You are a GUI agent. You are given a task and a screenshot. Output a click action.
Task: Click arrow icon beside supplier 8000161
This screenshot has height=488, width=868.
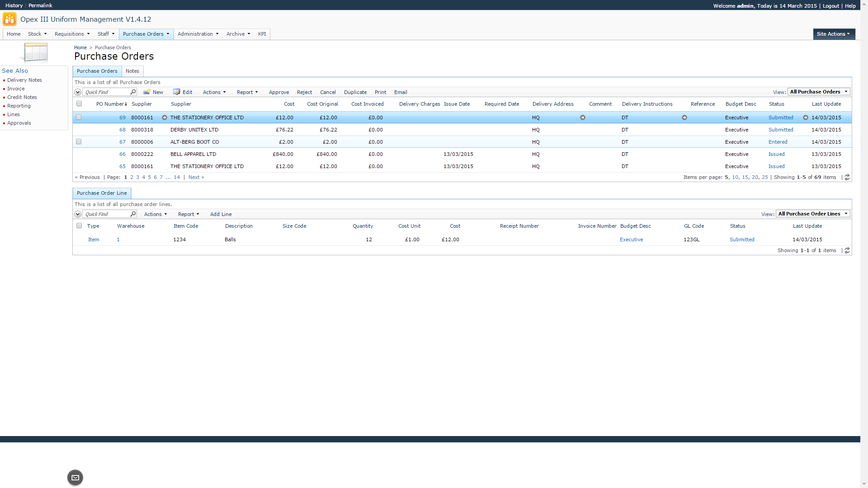[x=165, y=117]
